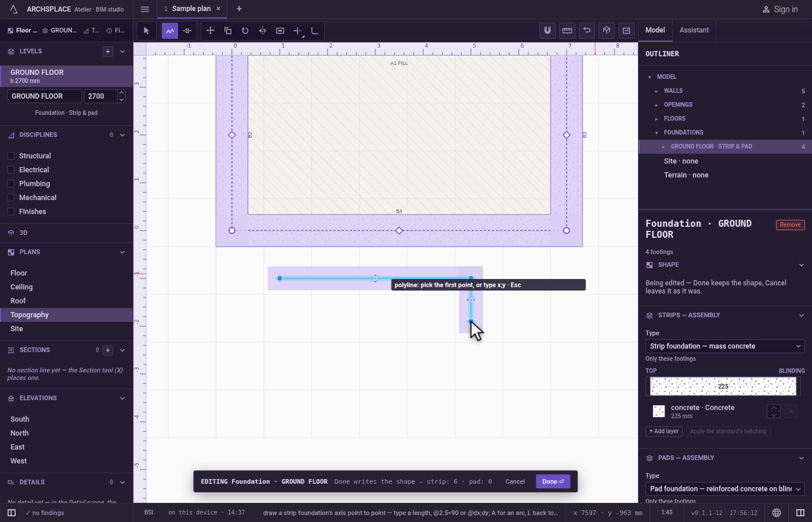Viewport: 812px width, 522px height.
Task: Select the arrow pointer tool
Action: click(x=146, y=31)
